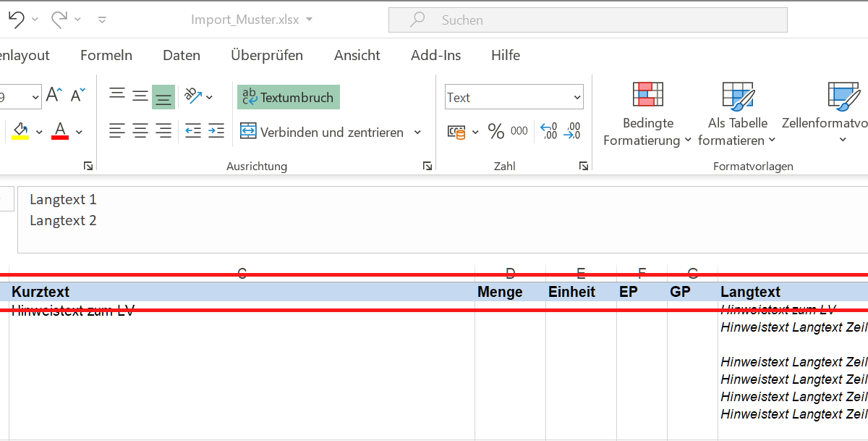Align text right
Screen dimensions: 868x441
(x=163, y=131)
